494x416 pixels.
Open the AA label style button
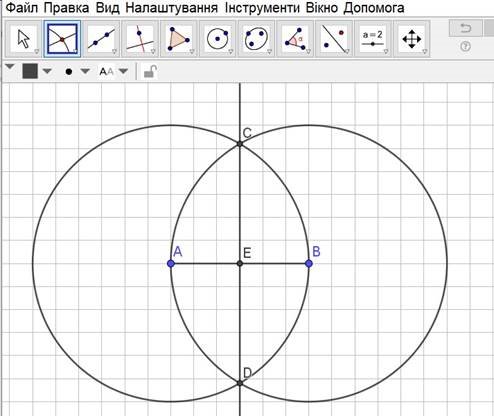pyautogui.click(x=107, y=71)
